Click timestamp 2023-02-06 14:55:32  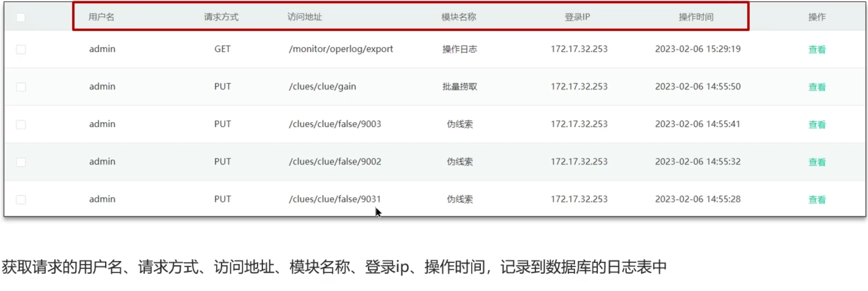point(697,162)
